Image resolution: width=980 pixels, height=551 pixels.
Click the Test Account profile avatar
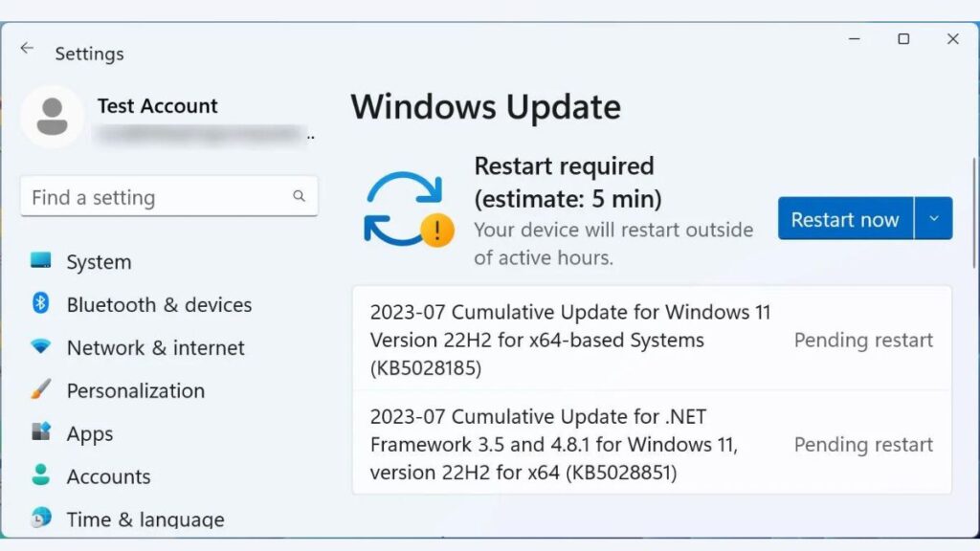52,117
